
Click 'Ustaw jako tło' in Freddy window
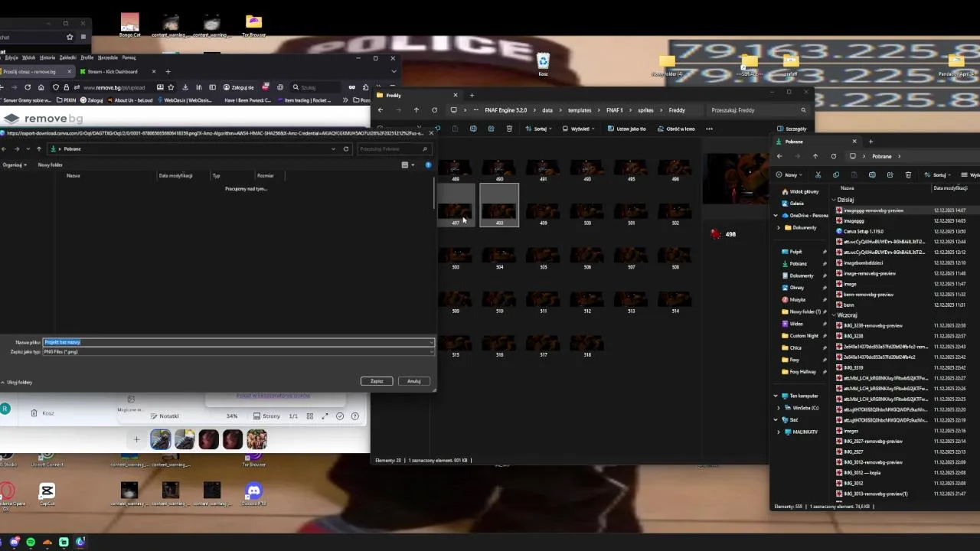[x=627, y=129]
